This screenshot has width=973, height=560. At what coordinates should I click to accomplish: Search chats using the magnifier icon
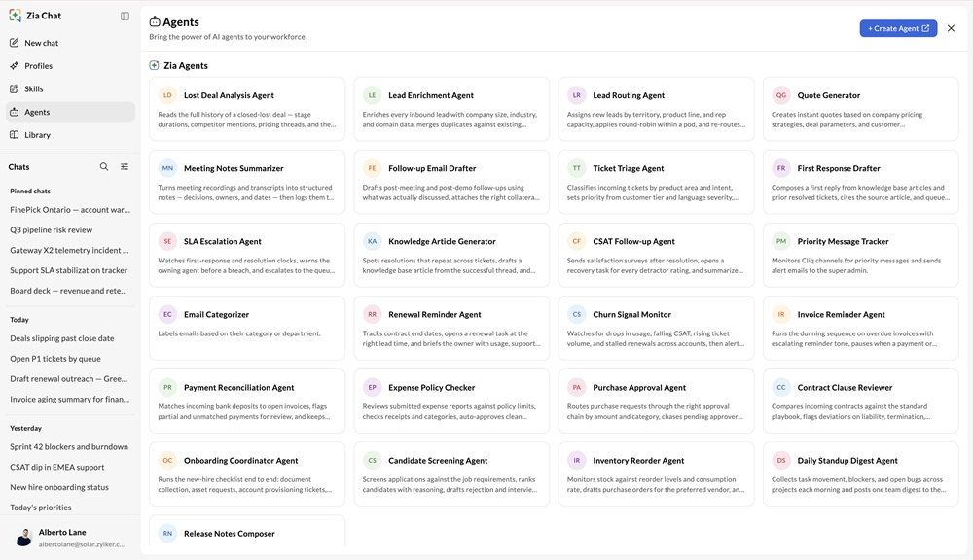[x=104, y=167]
